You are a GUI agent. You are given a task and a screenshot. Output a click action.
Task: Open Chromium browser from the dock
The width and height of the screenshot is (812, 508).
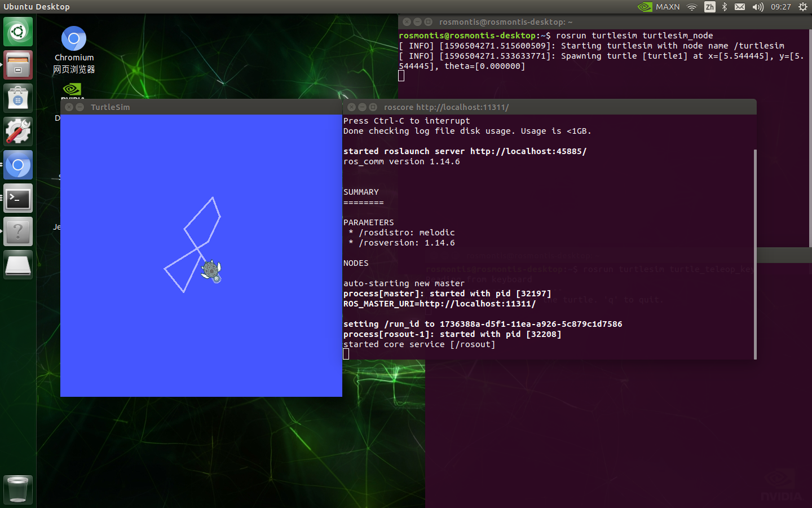click(x=18, y=165)
